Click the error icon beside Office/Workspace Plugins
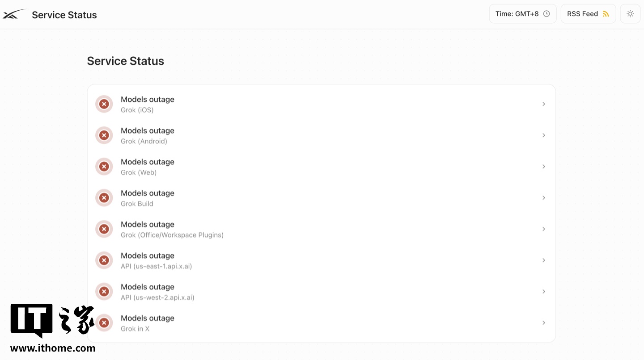This screenshot has width=644, height=360. coord(104,229)
